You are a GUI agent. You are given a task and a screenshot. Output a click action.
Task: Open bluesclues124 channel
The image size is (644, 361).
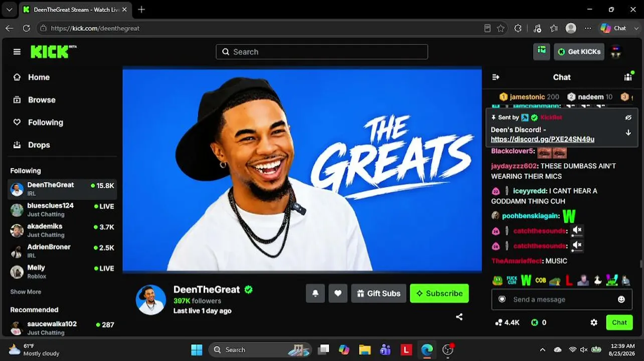click(62, 210)
